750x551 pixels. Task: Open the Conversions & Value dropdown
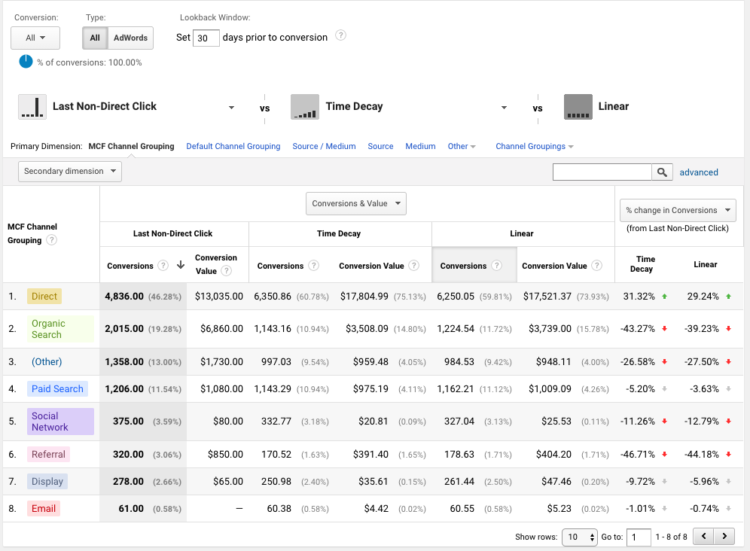point(356,204)
